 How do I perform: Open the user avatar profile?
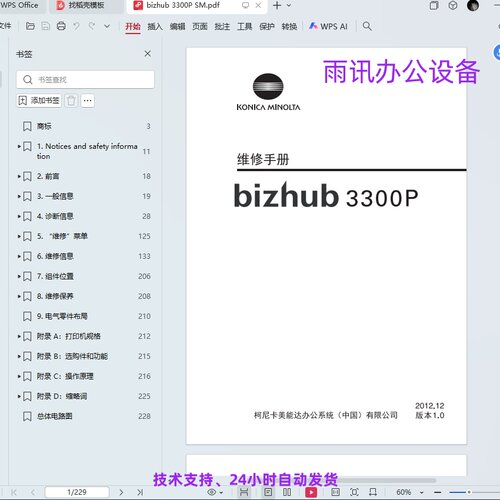[473, 5]
